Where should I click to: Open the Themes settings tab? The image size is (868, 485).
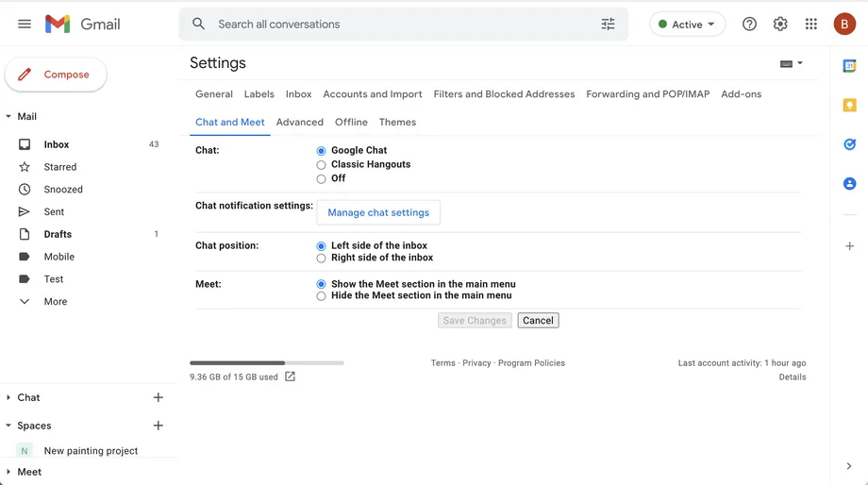point(397,122)
